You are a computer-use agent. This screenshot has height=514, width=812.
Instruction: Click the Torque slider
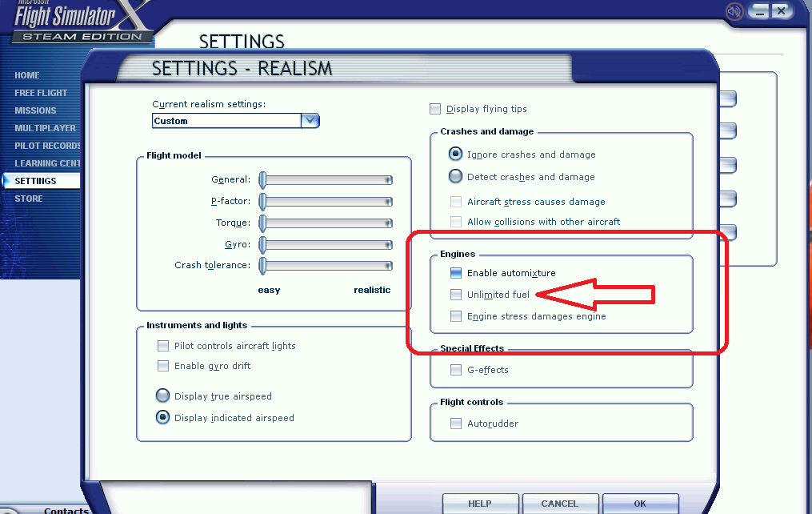(326, 223)
